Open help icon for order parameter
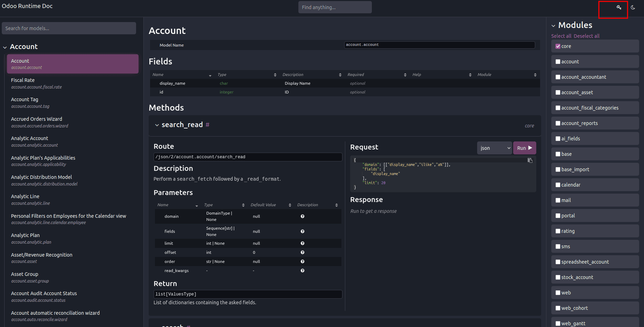 click(303, 262)
